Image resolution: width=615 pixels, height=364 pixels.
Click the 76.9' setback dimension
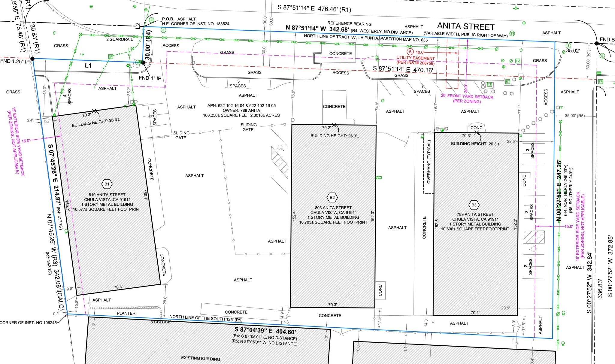point(293,94)
